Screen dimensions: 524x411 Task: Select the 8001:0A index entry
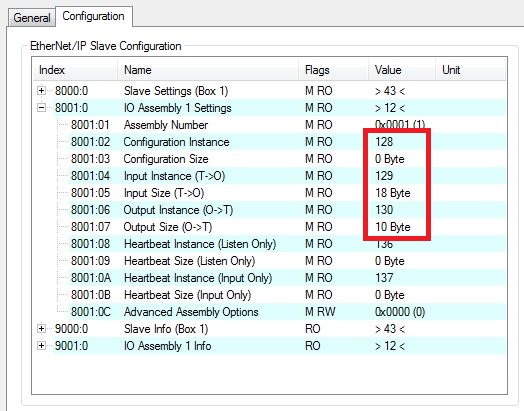pyautogui.click(x=91, y=278)
